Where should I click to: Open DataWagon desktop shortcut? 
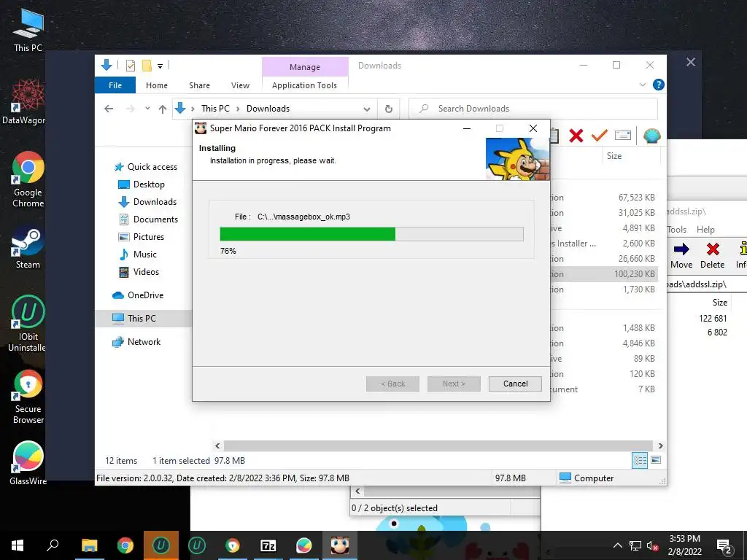tap(23, 102)
